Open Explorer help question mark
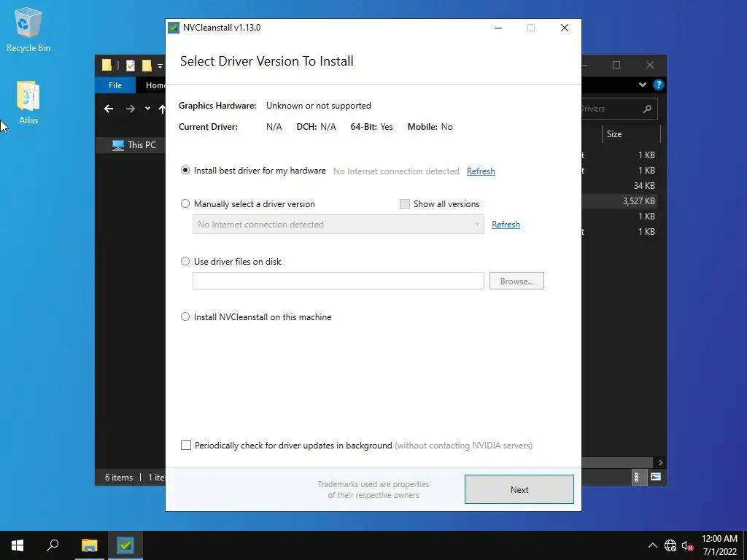747x560 pixels. click(659, 85)
